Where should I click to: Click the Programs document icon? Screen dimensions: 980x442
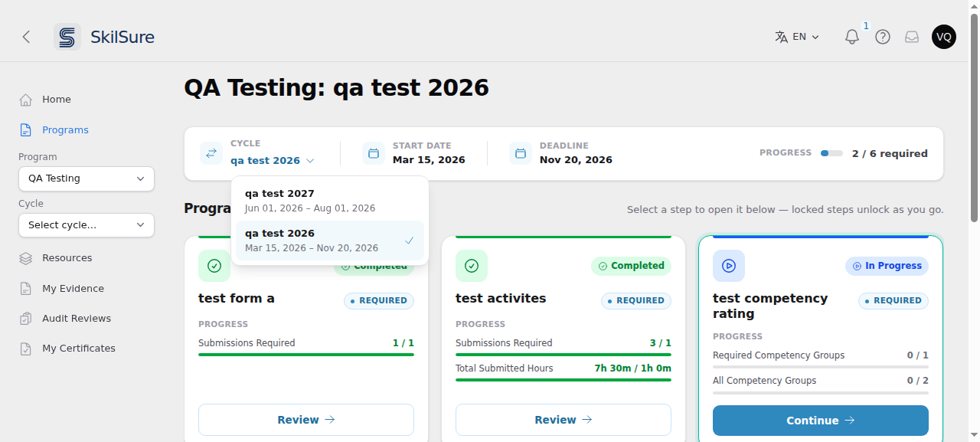(x=26, y=130)
